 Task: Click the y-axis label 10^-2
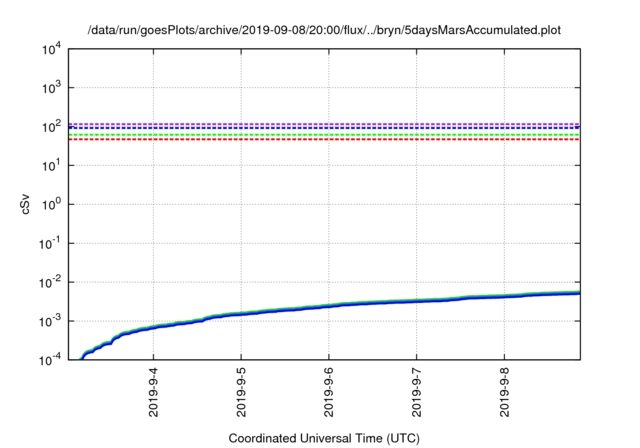50,283
